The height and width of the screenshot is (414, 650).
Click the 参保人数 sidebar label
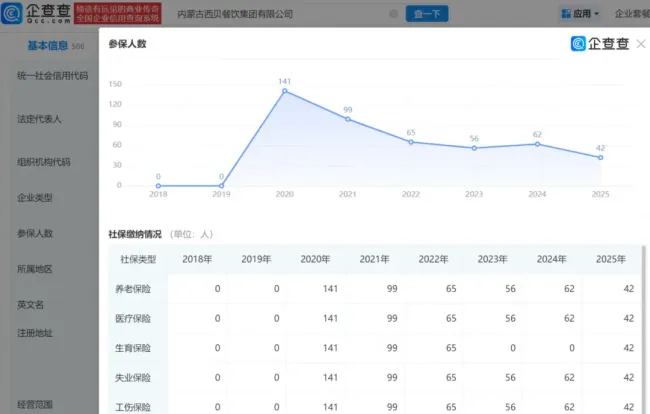point(34,233)
